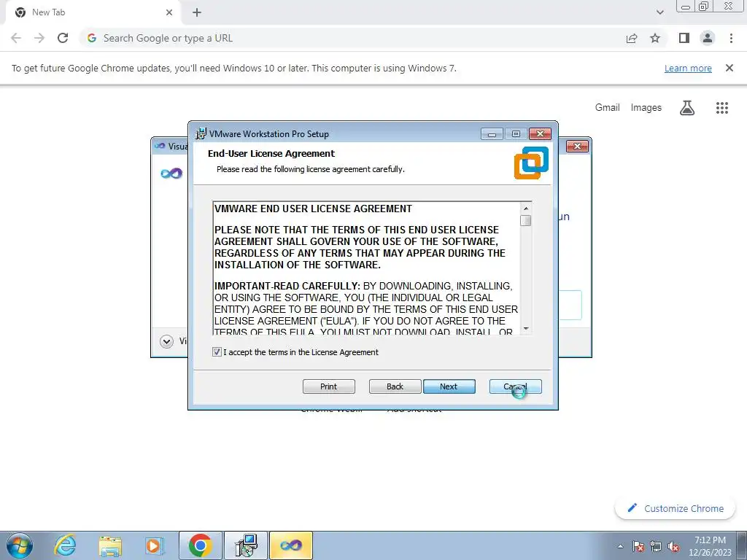Dismiss the Chrome update notification bar
This screenshot has width=747, height=560.
[729, 68]
